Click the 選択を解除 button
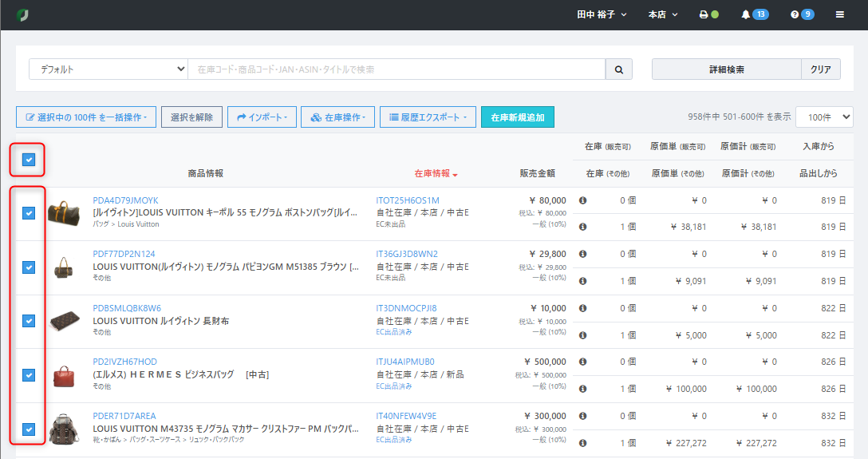Image resolution: width=868 pixels, height=459 pixels. pos(191,117)
